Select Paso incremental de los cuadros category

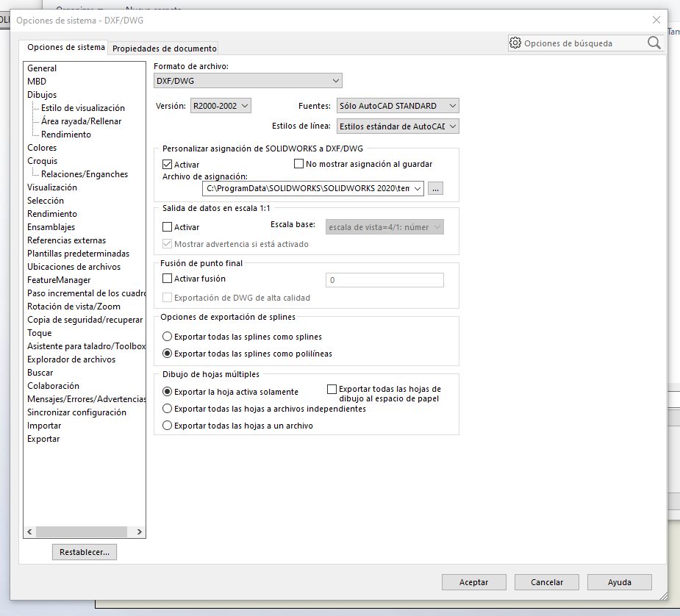point(86,293)
